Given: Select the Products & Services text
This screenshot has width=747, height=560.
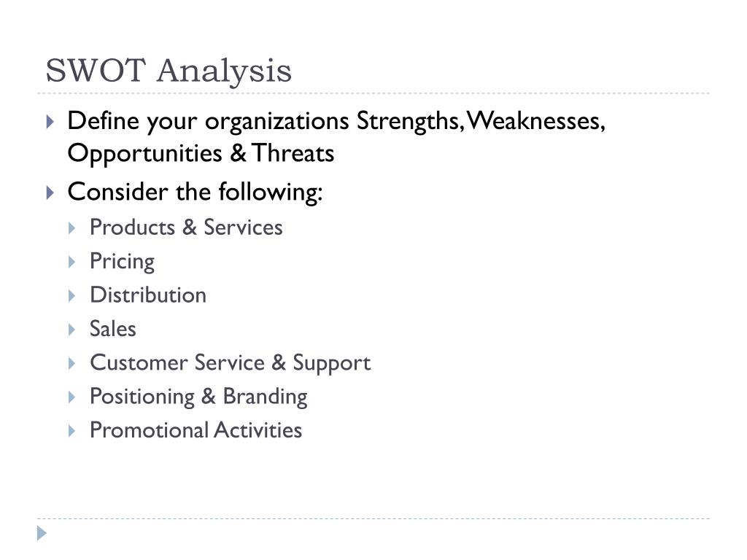Looking at the screenshot, I should tap(186, 227).
